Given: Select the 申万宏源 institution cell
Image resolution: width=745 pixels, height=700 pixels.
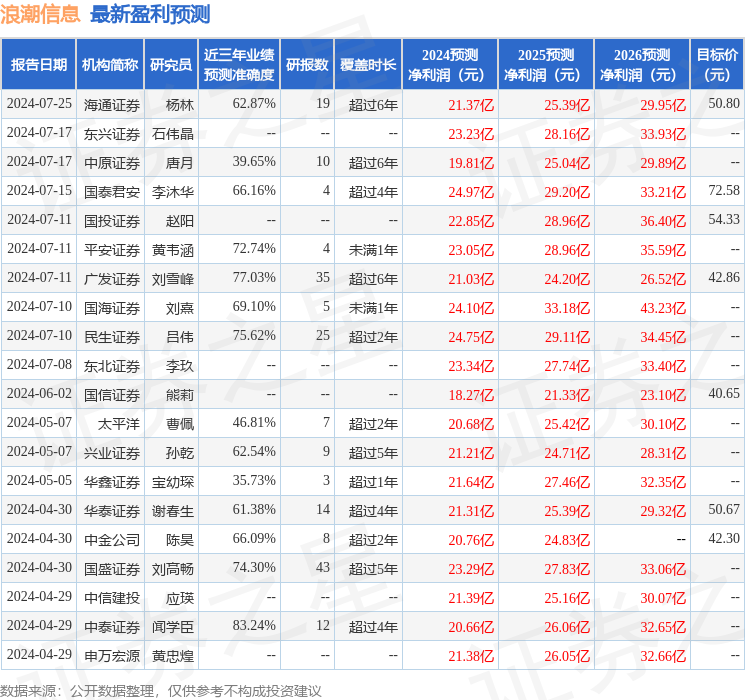Looking at the screenshot, I should point(112,656).
